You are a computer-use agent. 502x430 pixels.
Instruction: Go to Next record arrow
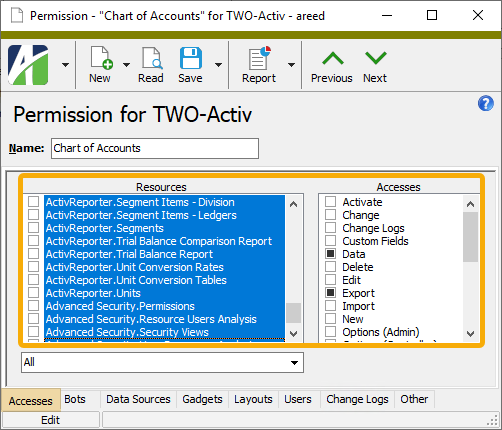tap(376, 59)
